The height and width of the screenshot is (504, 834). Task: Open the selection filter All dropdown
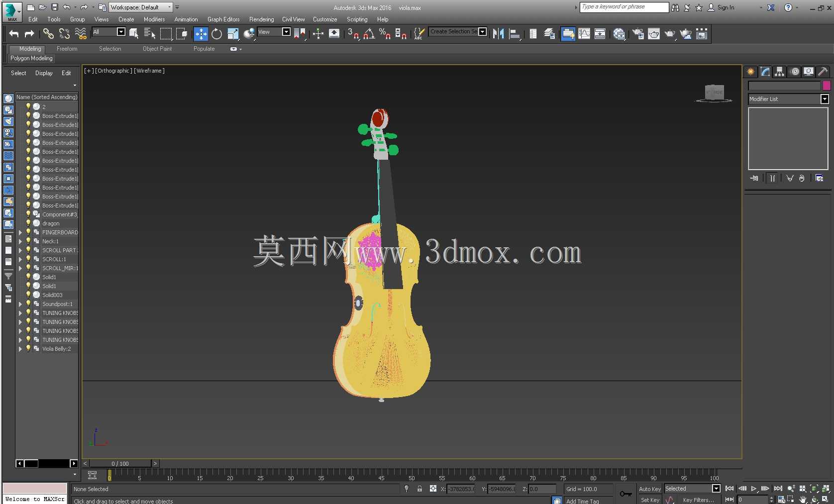click(x=109, y=32)
